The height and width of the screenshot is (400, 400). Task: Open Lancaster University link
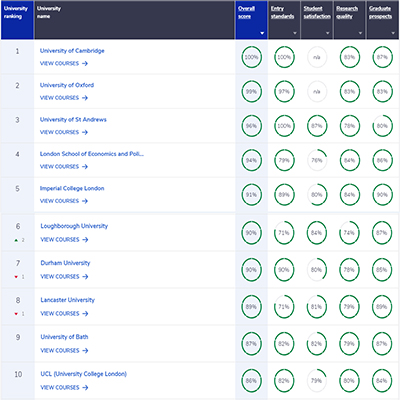68,300
